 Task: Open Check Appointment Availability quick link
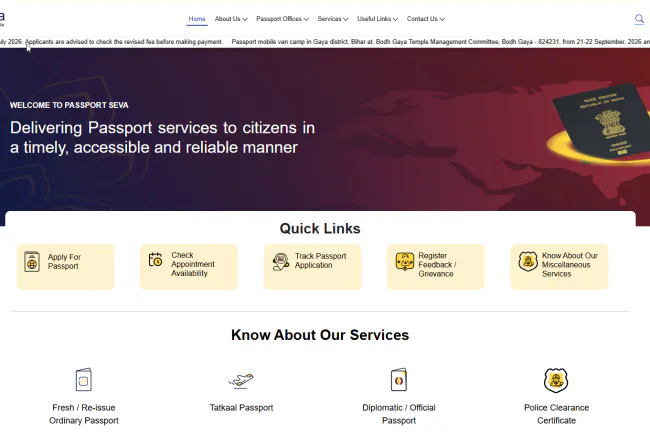pos(189,267)
